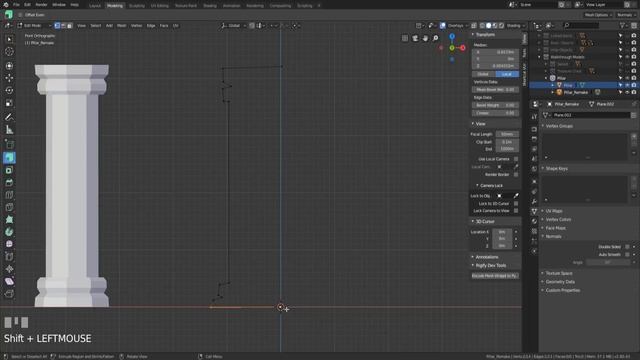Viewport: 640px width, 360px height.
Task: Click the viewport pan hand gizmo
Action: (x=425, y=38)
